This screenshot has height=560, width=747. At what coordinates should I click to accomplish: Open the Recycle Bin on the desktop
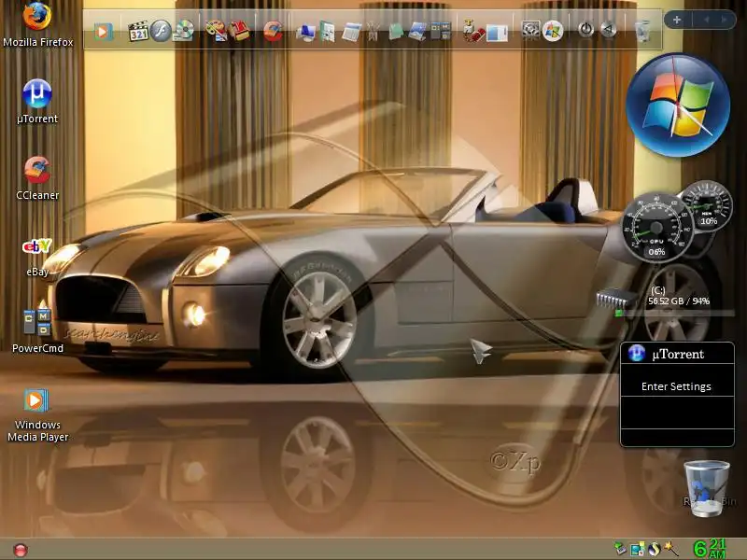(x=707, y=488)
